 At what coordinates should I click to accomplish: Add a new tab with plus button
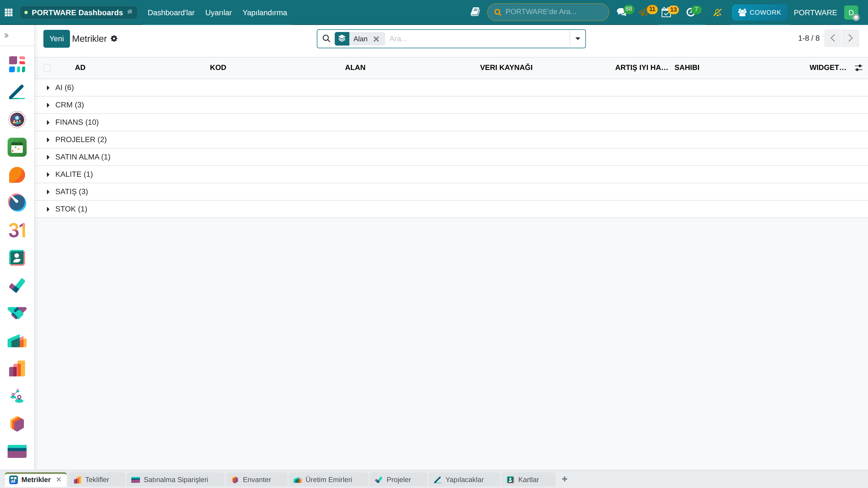[x=565, y=479]
